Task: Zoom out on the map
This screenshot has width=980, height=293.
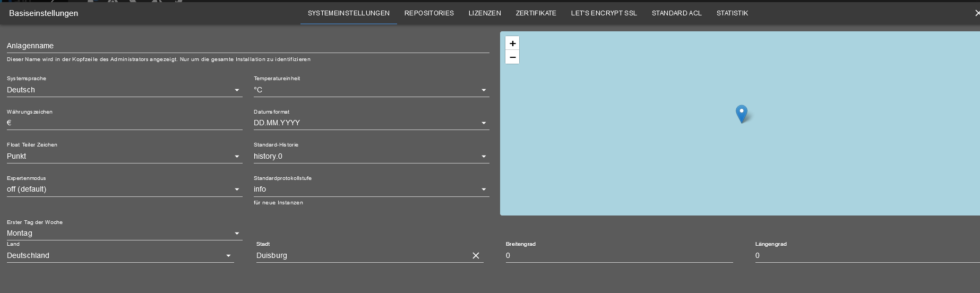Action: (x=512, y=57)
